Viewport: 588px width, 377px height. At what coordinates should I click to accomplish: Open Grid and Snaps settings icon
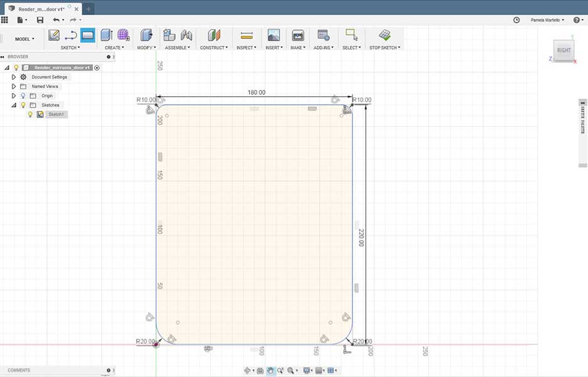pos(319,371)
